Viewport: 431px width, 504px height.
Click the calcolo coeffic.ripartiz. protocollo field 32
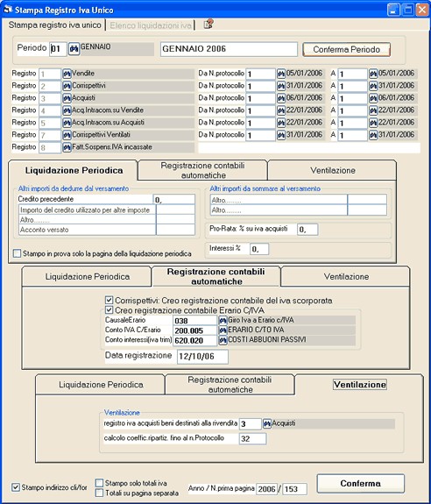click(x=253, y=439)
